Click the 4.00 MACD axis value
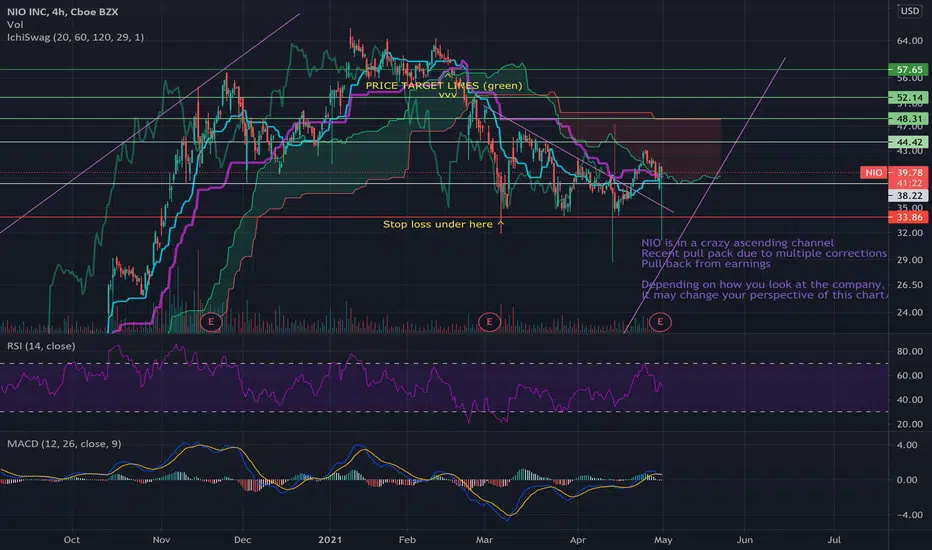Image resolution: width=932 pixels, height=550 pixels. point(909,445)
